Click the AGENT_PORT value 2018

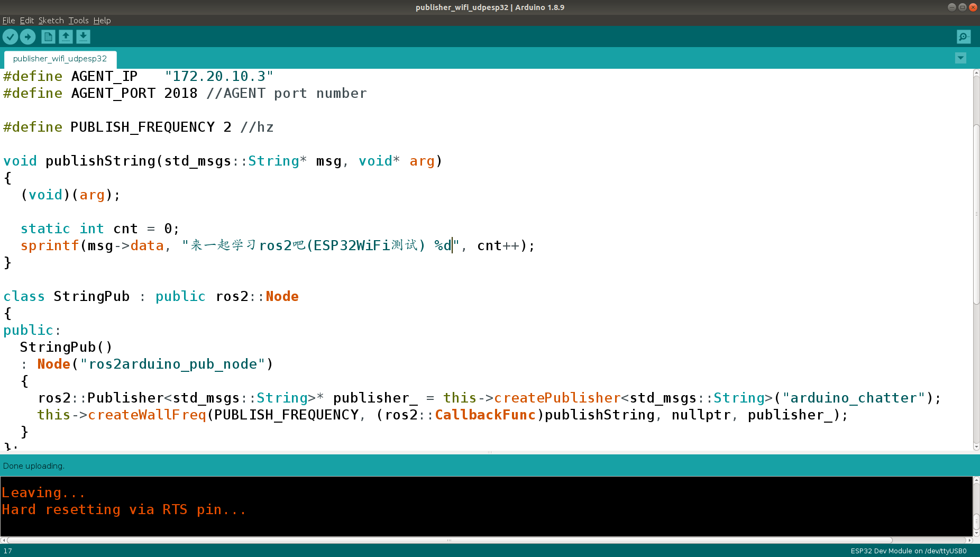point(181,94)
